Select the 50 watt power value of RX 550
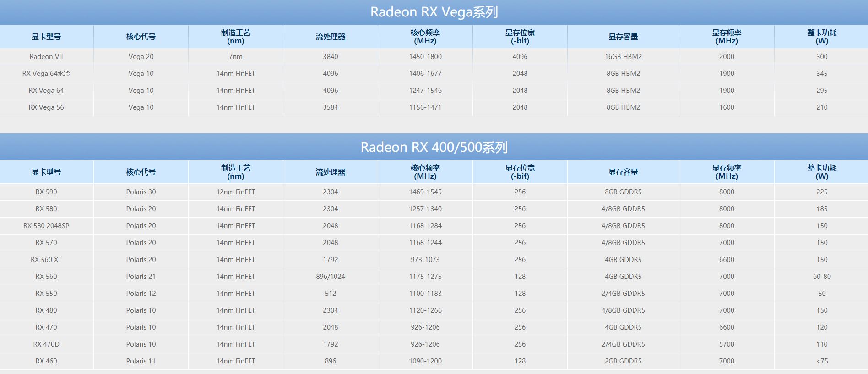The width and height of the screenshot is (868, 374). click(x=822, y=294)
